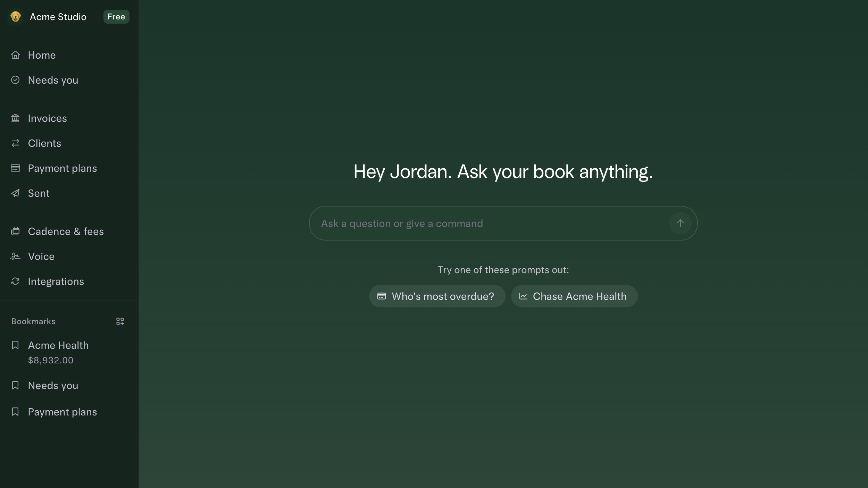The height and width of the screenshot is (488, 868).
Task: View the Sent label
Action: (x=39, y=193)
